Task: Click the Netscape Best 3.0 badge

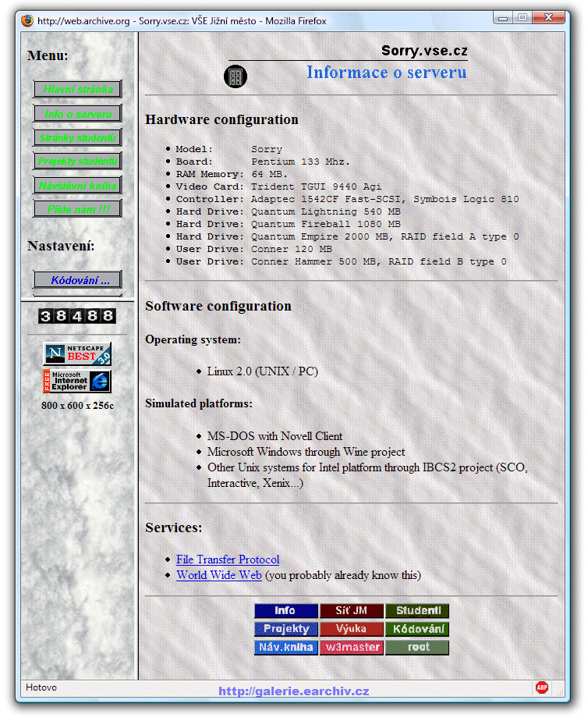Action: click(77, 353)
